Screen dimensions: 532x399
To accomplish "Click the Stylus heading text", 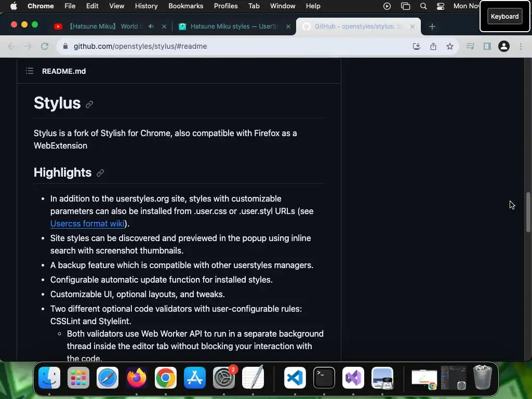I will click(57, 103).
